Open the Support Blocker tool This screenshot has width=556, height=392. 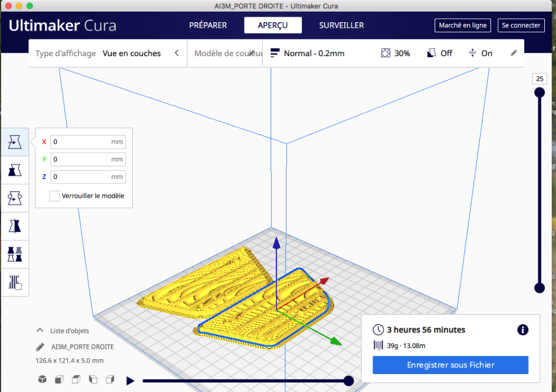pos(14,282)
